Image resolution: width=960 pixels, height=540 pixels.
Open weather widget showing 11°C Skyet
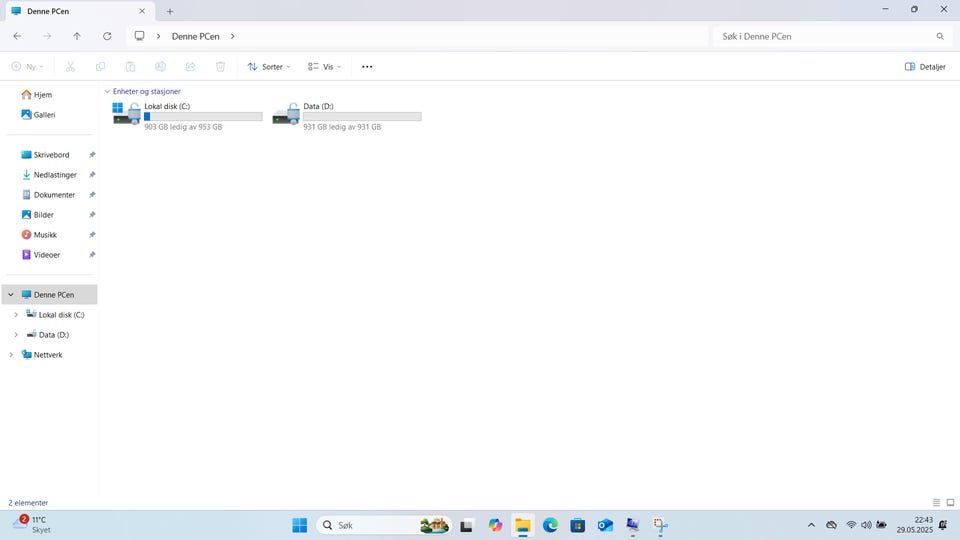pos(32,525)
